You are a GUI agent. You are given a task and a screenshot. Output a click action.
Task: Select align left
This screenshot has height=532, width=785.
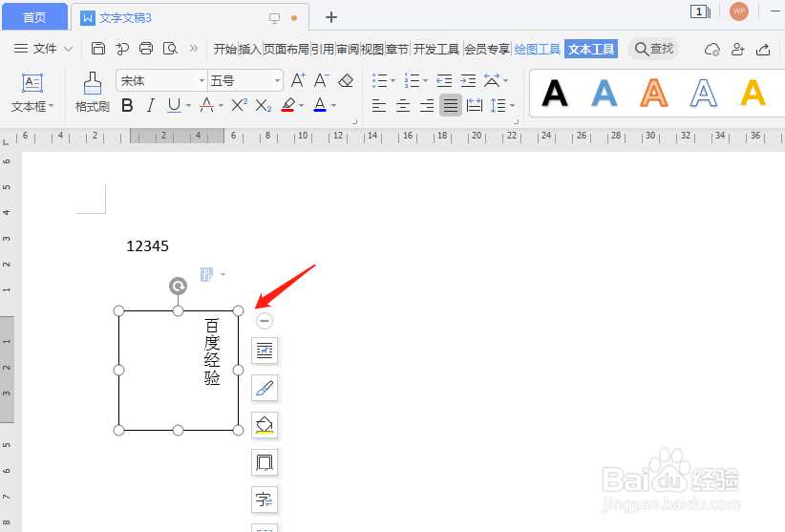point(379,106)
